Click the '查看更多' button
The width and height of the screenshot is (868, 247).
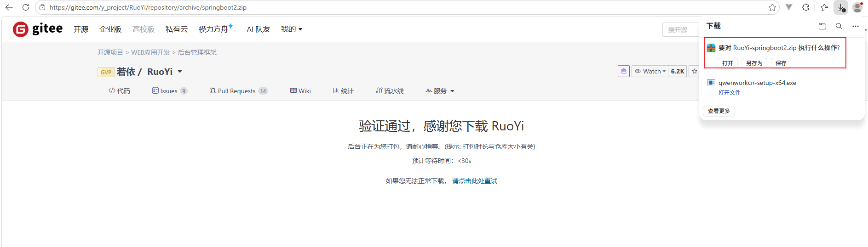[x=719, y=111]
